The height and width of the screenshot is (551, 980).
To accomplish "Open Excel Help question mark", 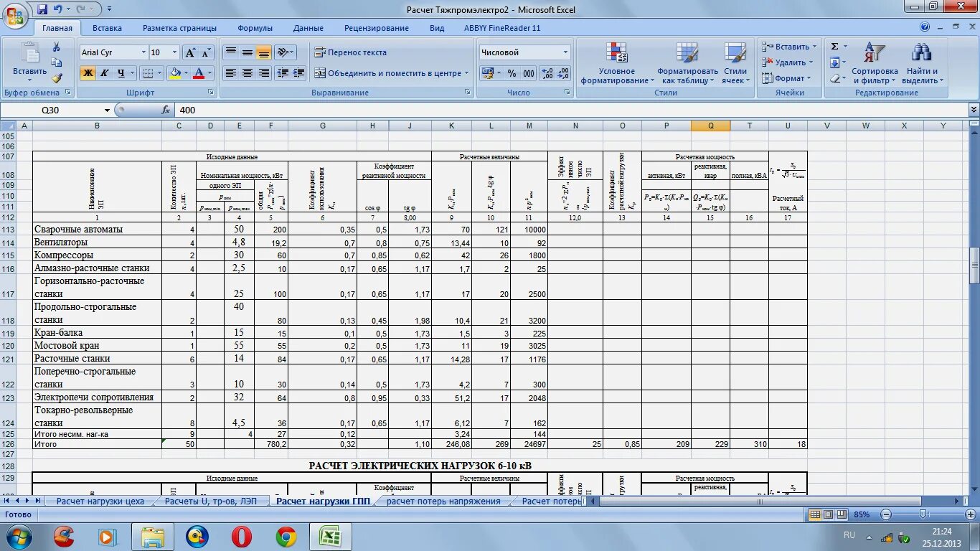I will tap(924, 27).
